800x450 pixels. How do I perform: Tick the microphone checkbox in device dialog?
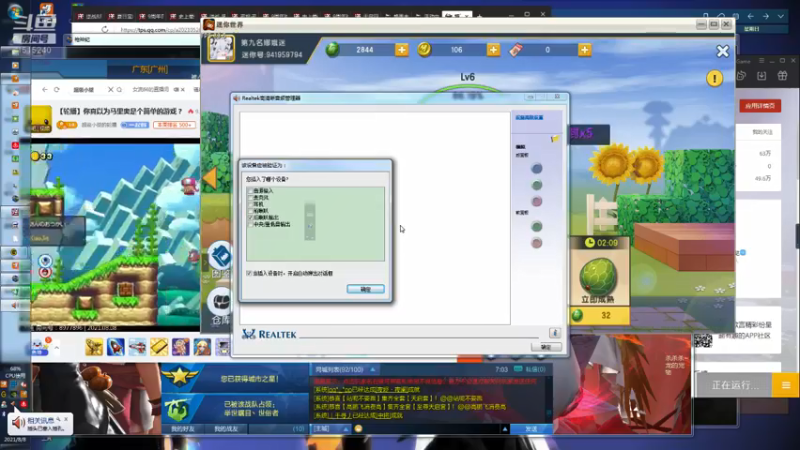click(x=251, y=197)
